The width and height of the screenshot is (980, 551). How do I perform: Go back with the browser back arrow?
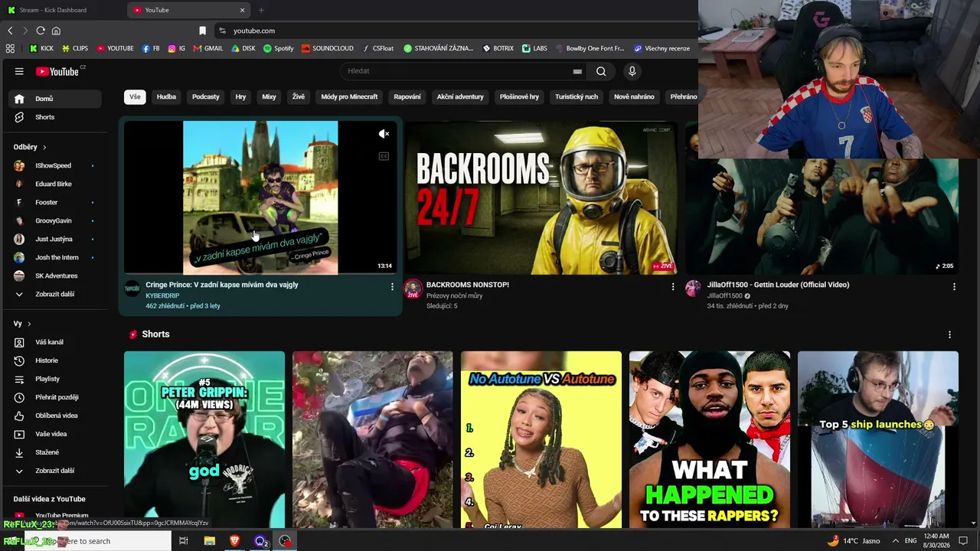click(x=10, y=31)
